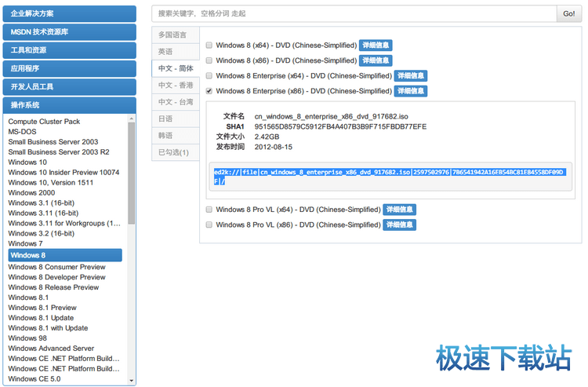
Task: Check Windows 8 (x86) DVD checkbox
Action: click(x=209, y=60)
